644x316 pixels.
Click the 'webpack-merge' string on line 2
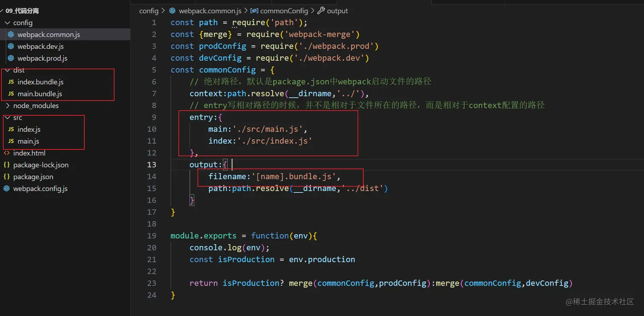(322, 34)
